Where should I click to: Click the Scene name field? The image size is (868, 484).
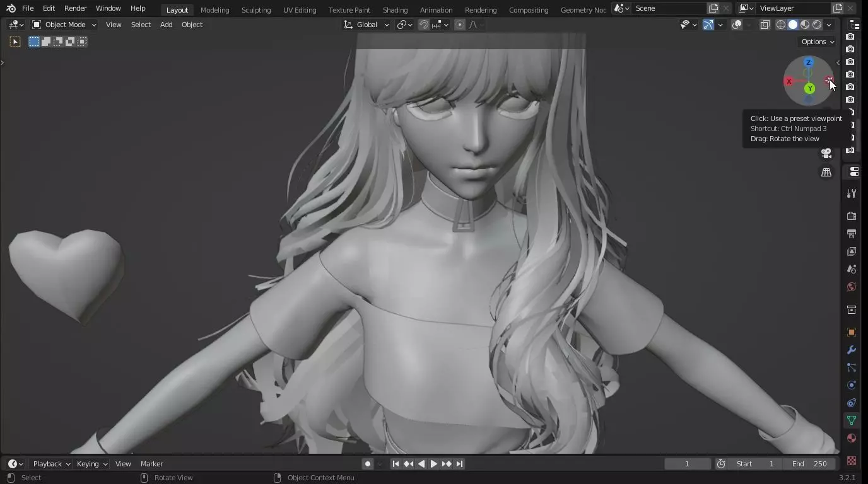click(x=669, y=8)
